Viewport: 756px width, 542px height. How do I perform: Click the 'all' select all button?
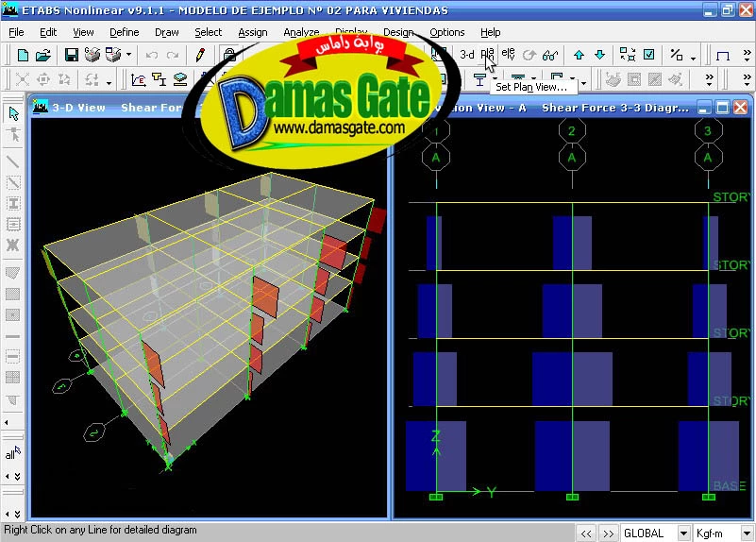(x=13, y=453)
